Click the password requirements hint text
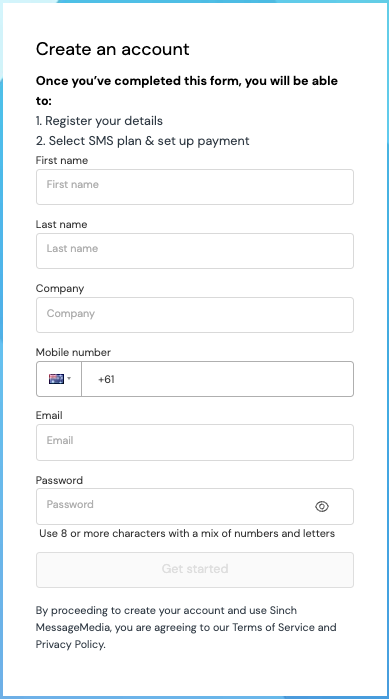This screenshot has width=389, height=699. pos(187,533)
